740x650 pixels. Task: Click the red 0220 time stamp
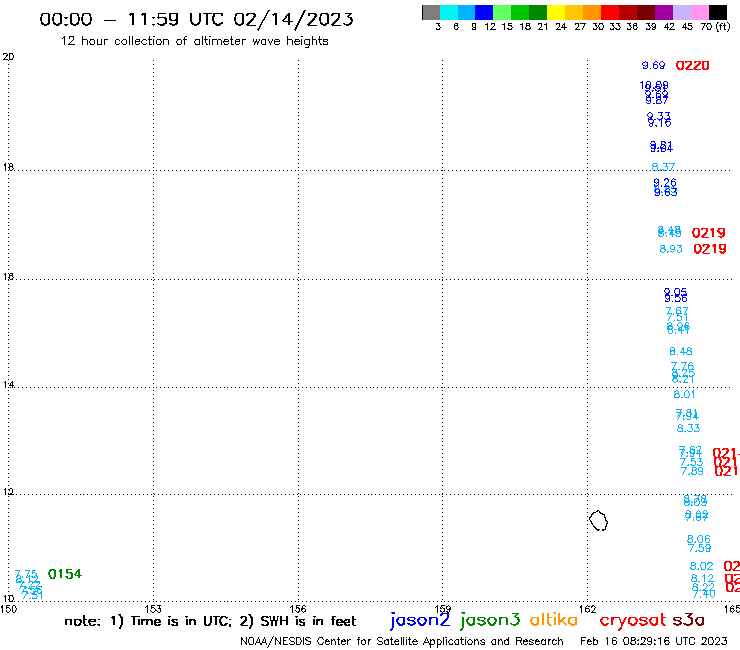coord(692,66)
